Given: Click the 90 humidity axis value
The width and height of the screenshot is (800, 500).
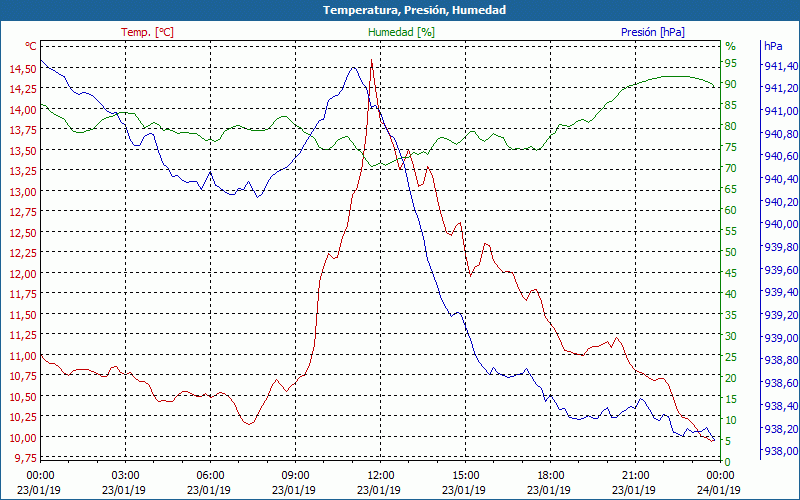Looking at the screenshot, I should (x=731, y=84).
